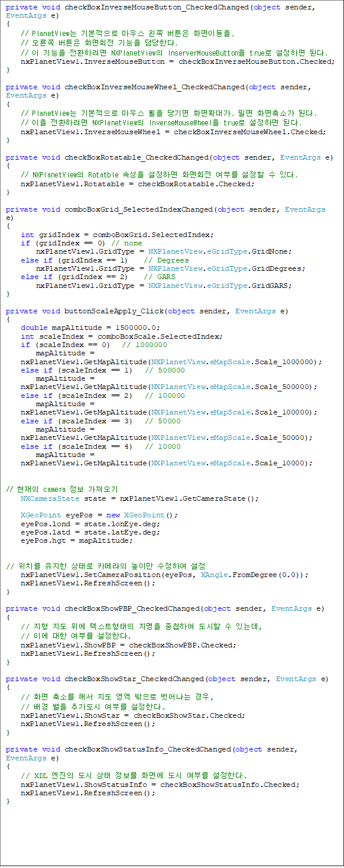This screenshot has width=344, height=868.
Task: Click the 'else if (scaleIndex == 3) // 50000' line
Action: coord(100,421)
